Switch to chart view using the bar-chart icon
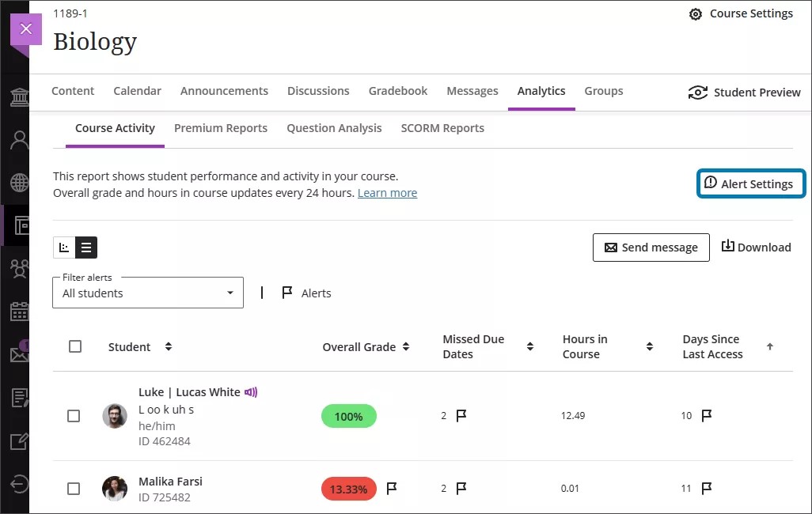 (64, 248)
